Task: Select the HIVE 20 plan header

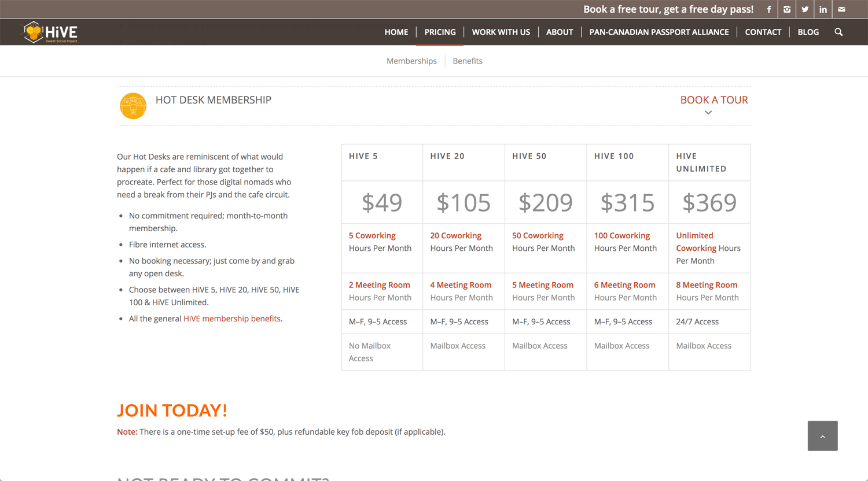Action: tap(464, 162)
